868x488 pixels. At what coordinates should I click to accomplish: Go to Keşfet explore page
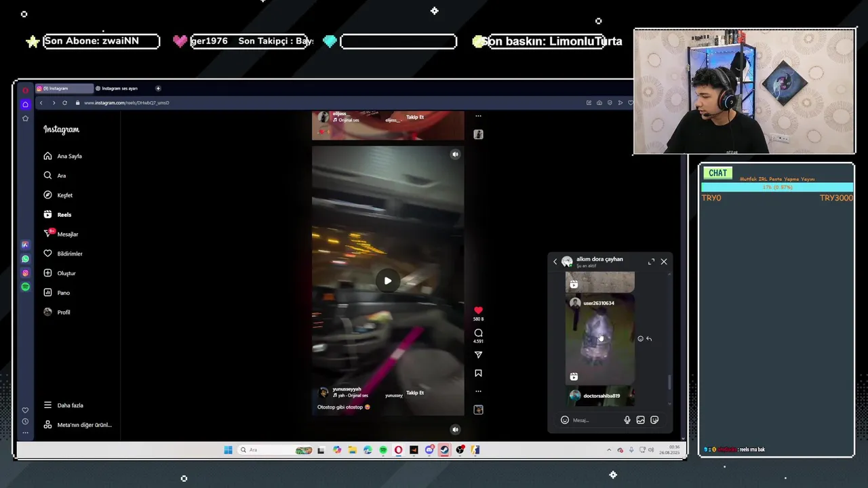[x=58, y=195]
